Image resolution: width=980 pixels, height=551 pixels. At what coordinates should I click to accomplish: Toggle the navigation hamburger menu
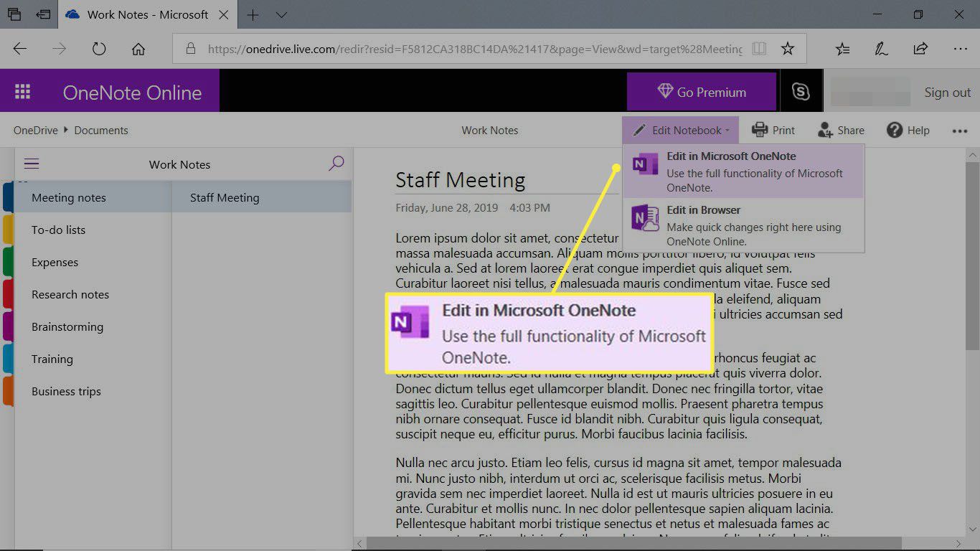[x=32, y=164]
